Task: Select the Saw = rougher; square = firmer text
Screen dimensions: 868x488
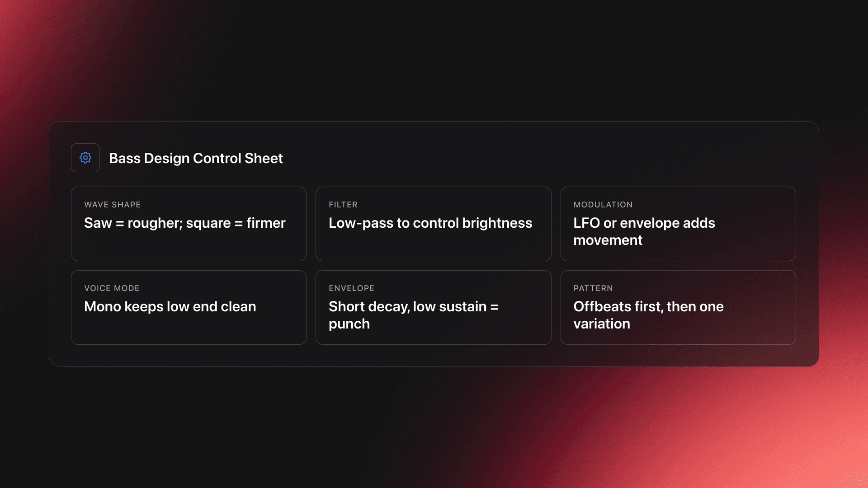Action: click(184, 223)
